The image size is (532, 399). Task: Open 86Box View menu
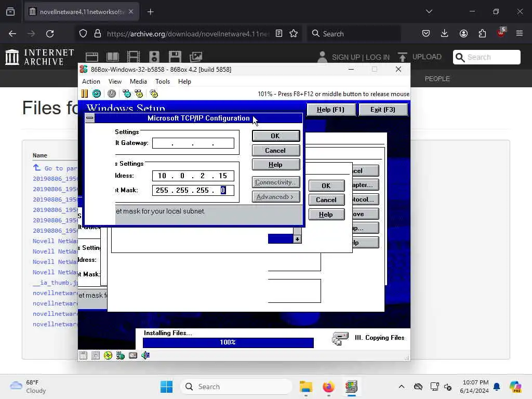pyautogui.click(x=115, y=82)
